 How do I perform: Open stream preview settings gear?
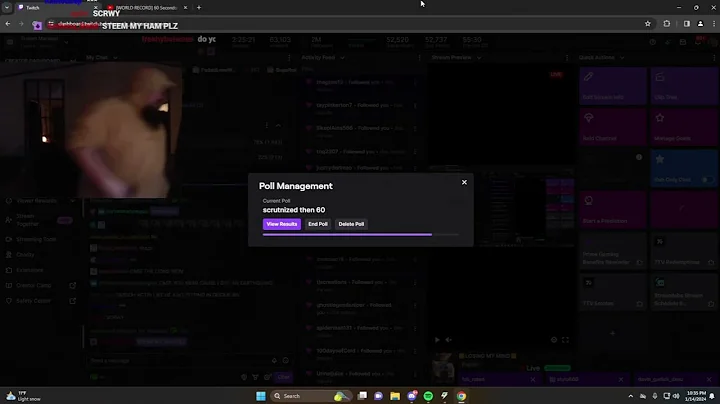click(x=554, y=340)
